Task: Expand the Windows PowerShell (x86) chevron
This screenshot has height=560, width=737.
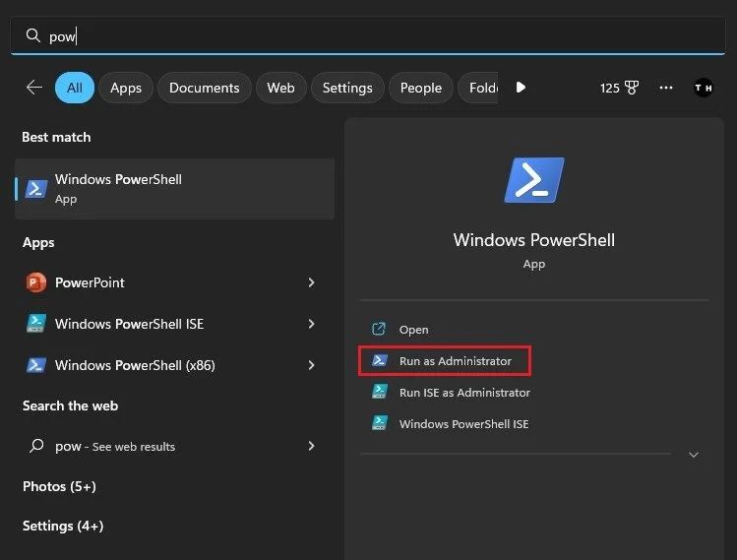Action: pos(311,365)
